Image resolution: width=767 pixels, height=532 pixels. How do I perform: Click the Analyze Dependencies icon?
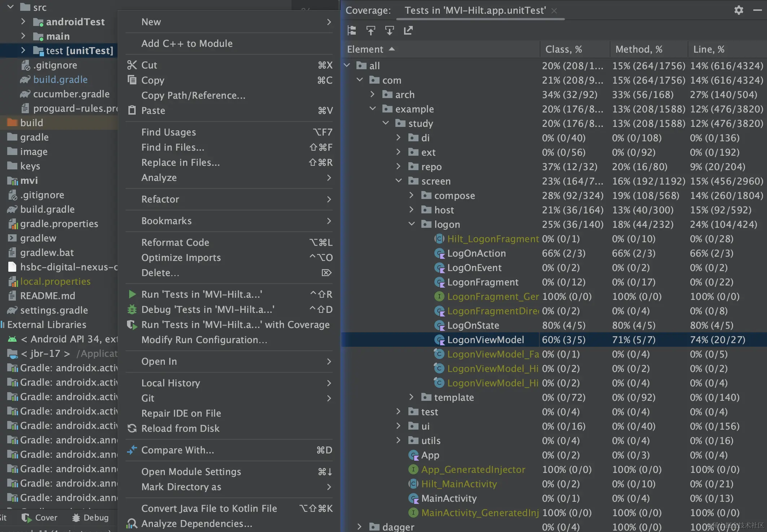click(x=132, y=523)
